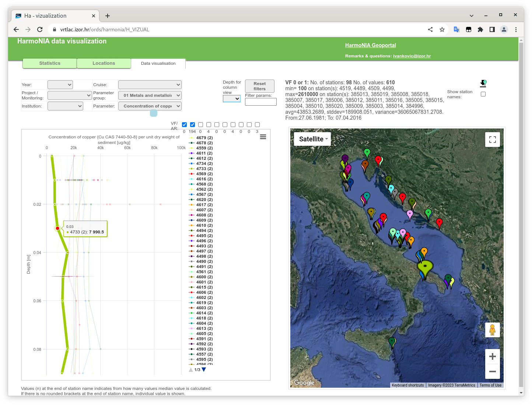Zoom out on the map
The image size is (532, 405).
pos(492,371)
